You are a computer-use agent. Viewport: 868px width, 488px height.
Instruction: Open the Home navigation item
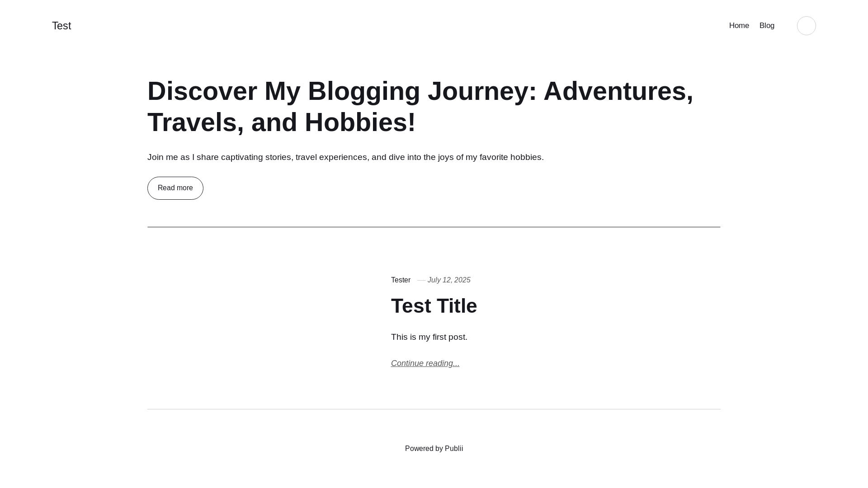point(739,26)
